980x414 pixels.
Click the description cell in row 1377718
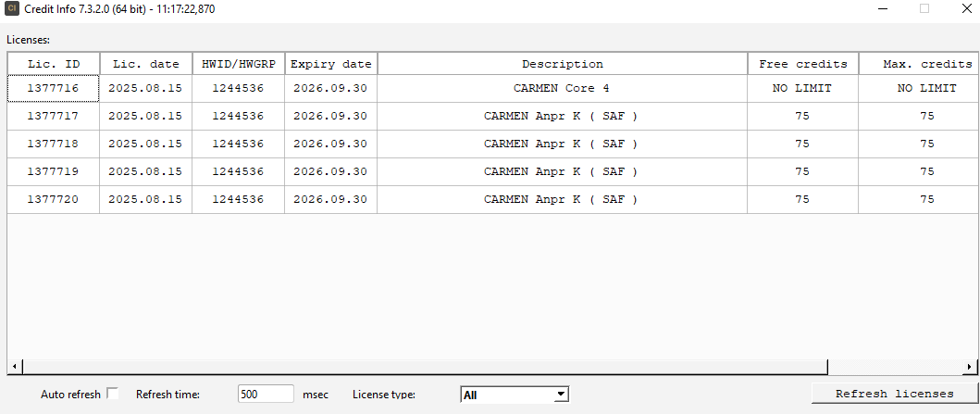coord(563,144)
